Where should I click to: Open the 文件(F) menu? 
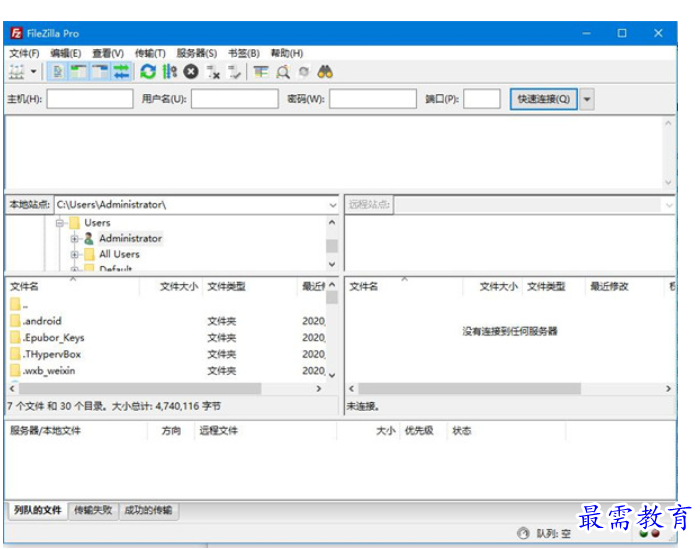click(x=25, y=54)
